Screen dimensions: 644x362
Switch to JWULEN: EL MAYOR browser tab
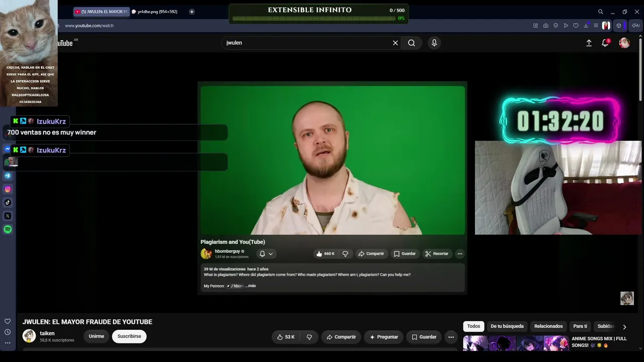pyautogui.click(x=101, y=12)
